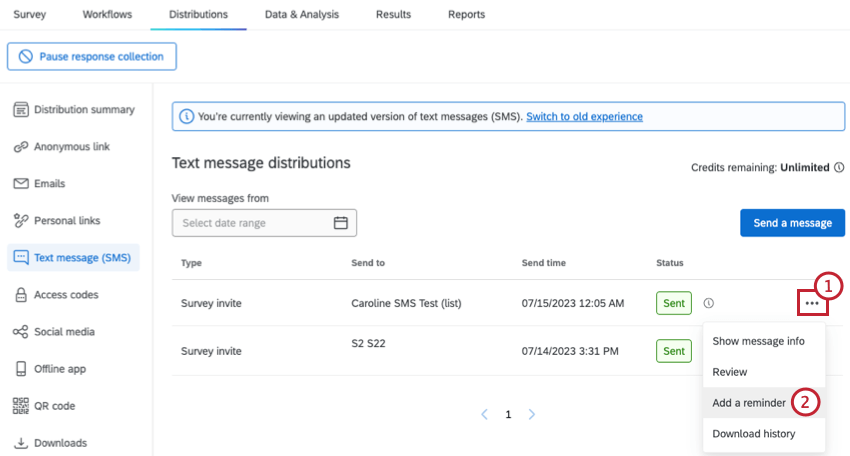Click the Social media share icon
The height and width of the screenshot is (456, 850).
click(x=20, y=332)
